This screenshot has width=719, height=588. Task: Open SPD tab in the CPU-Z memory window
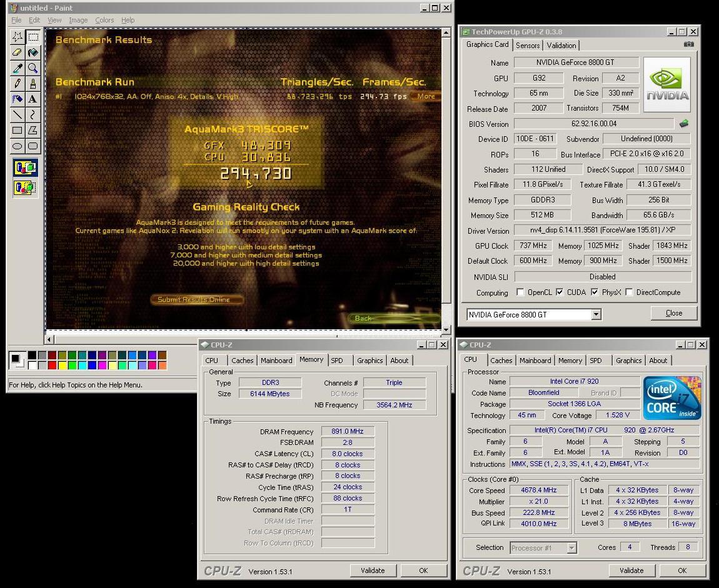337,361
